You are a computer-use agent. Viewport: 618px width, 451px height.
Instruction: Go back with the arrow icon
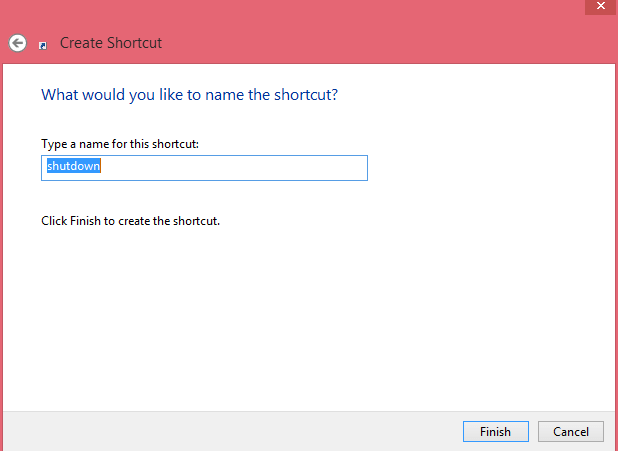pos(18,43)
